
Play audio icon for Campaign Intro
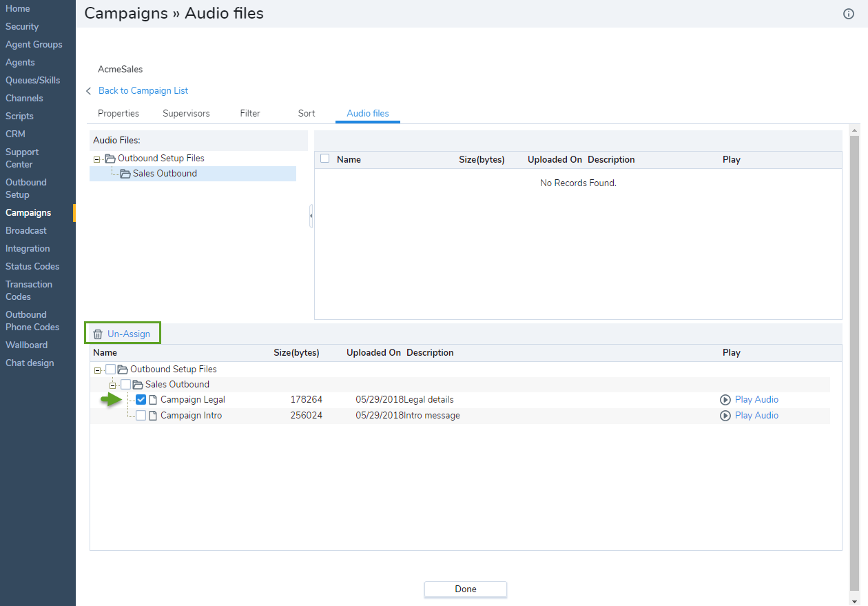click(x=725, y=416)
